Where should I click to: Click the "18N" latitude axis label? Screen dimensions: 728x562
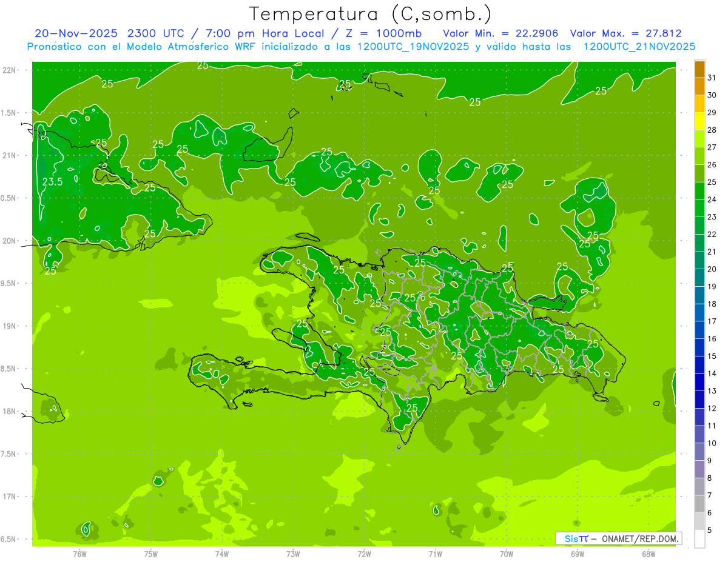(x=9, y=411)
